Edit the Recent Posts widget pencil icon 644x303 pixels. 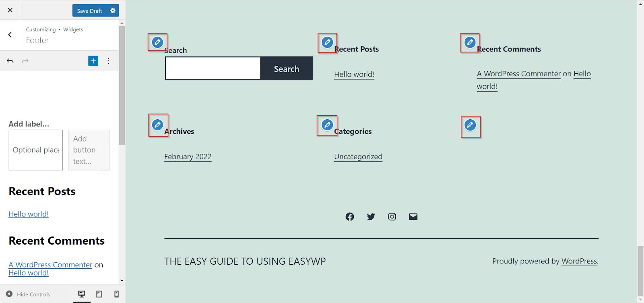click(327, 42)
